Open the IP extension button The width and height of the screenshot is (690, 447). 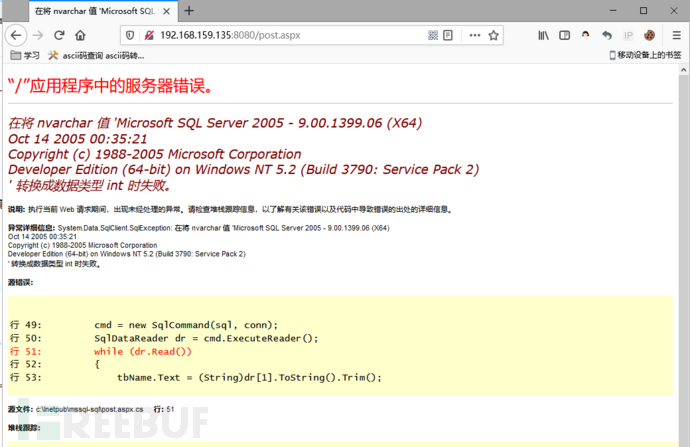tap(628, 35)
